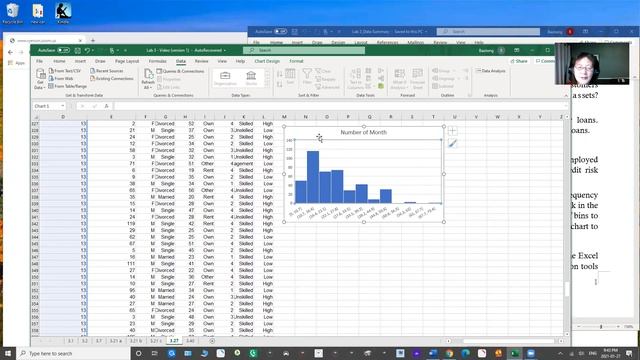Image resolution: width=640 pixels, height=360 pixels.
Task: Open Existing Connections
Action: click(x=111, y=78)
